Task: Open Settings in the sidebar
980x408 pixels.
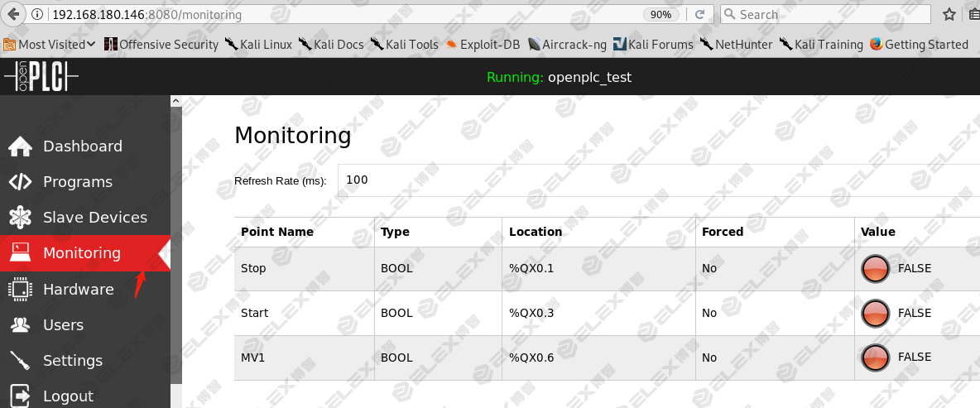Action: pyautogui.click(x=73, y=361)
